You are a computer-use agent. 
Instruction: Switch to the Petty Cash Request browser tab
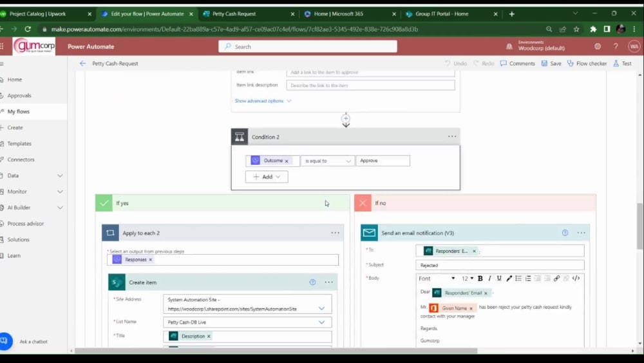point(249,14)
